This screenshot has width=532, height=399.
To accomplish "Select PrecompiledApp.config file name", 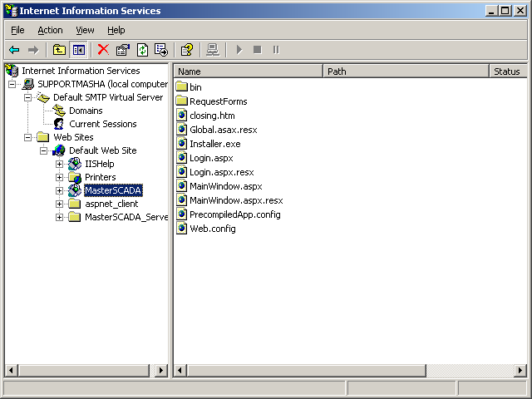I will click(x=235, y=214).
